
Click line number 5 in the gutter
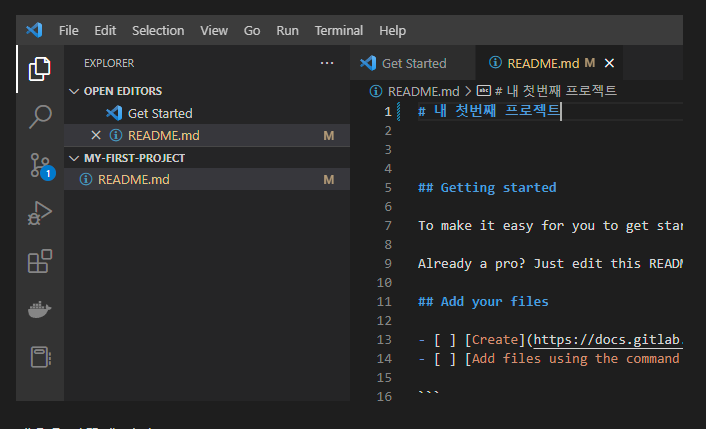388,188
